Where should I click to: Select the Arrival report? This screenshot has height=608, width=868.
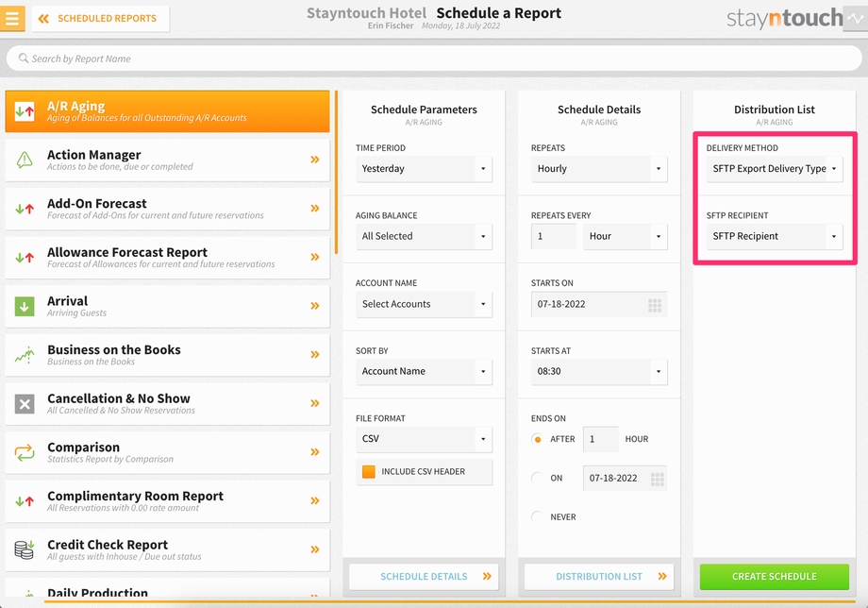pos(167,306)
